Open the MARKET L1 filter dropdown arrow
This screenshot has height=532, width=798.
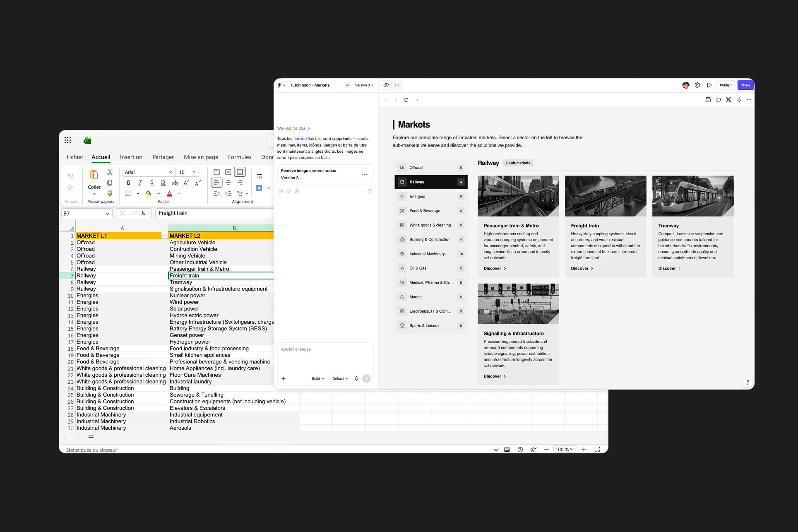164,236
